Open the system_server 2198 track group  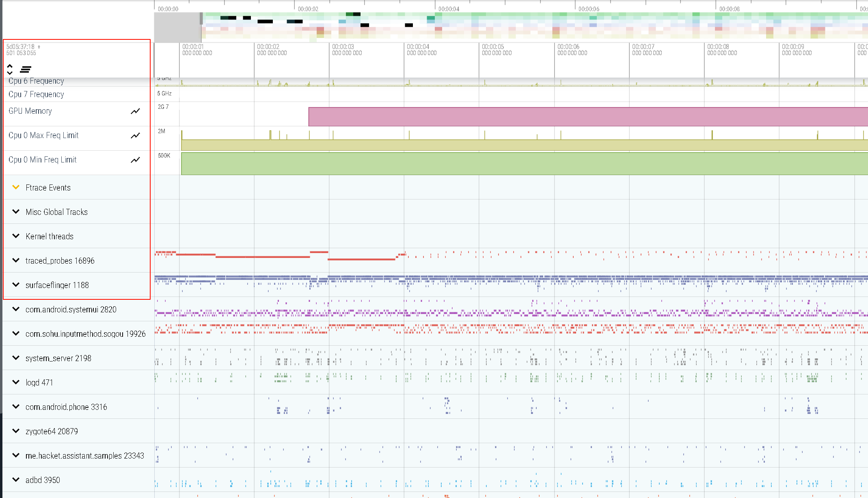[x=16, y=358]
